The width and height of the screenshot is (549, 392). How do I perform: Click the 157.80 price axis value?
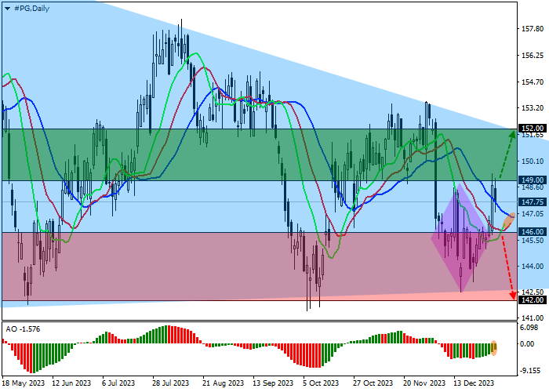coord(533,29)
